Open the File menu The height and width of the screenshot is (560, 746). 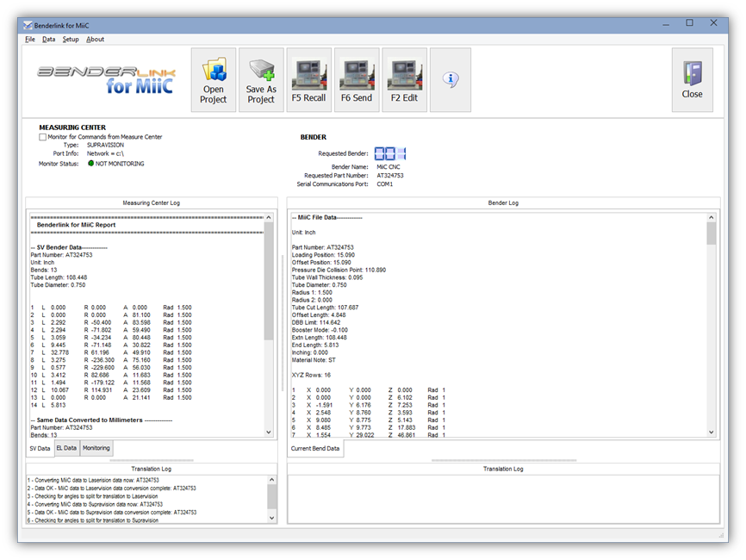point(30,39)
